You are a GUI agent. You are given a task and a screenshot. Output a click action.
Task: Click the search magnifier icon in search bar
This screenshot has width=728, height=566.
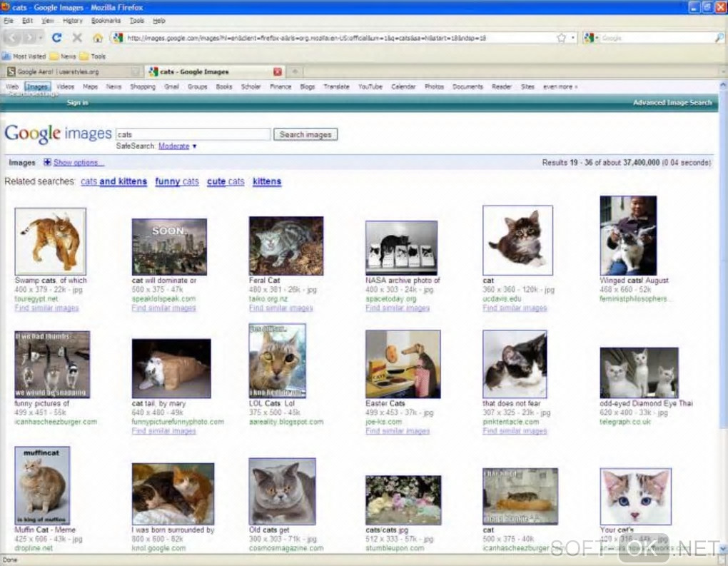point(719,38)
